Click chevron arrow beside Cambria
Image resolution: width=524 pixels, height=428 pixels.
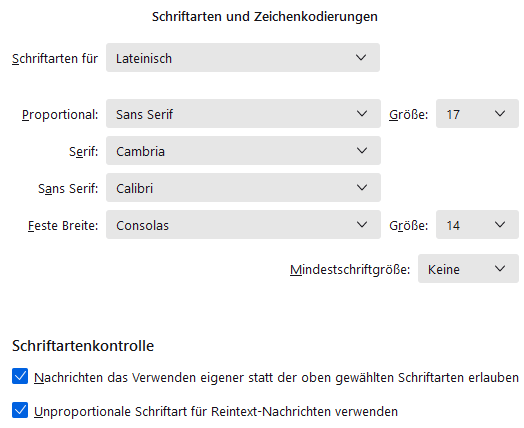coord(362,151)
